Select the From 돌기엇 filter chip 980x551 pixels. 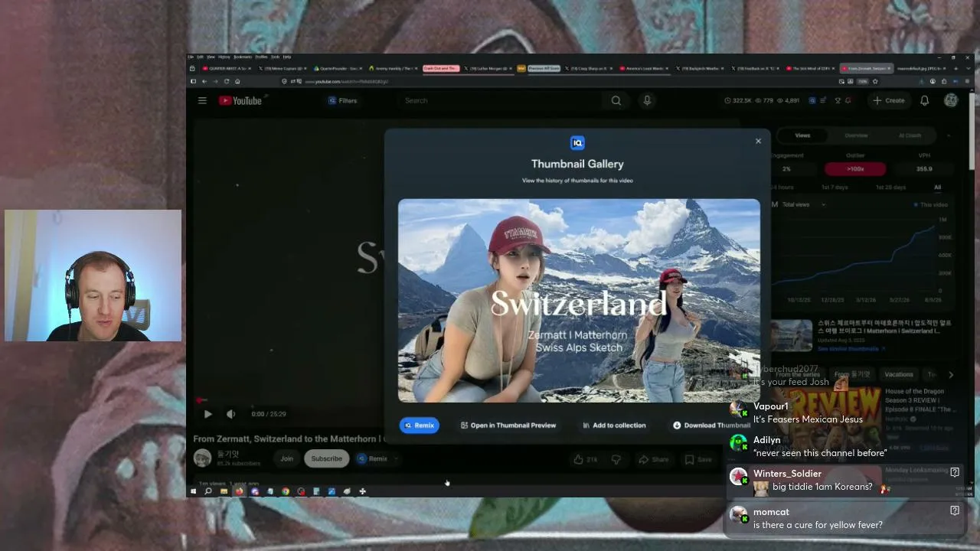point(852,374)
